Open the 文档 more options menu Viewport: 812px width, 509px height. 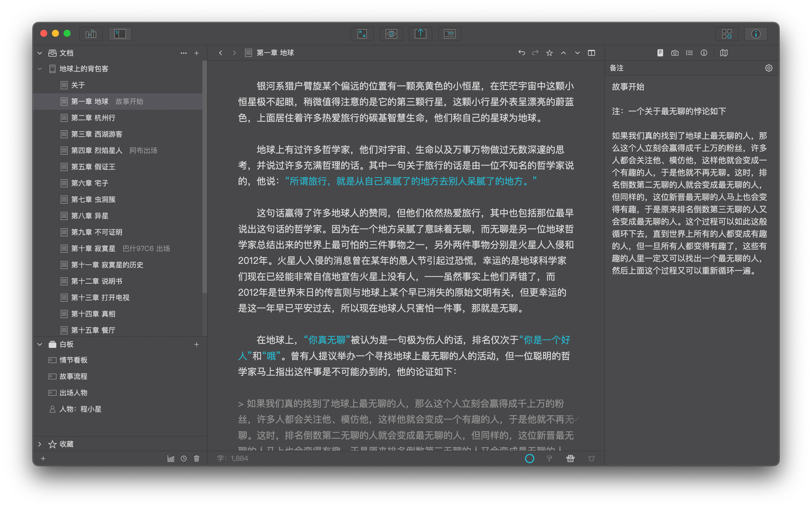(x=184, y=53)
